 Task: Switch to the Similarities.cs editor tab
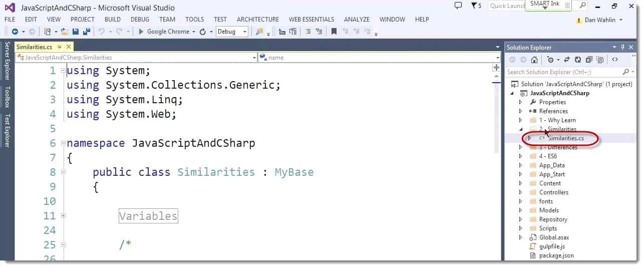[x=34, y=47]
